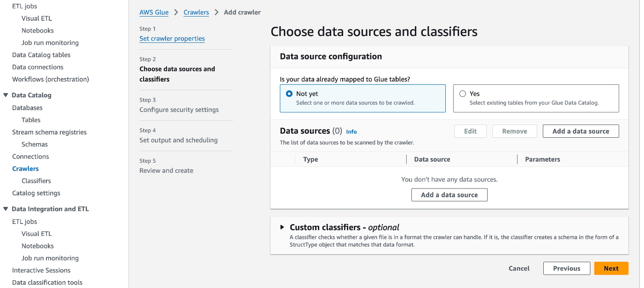Viewport: 644px width, 288px height.
Task: Cancel the crawler creation
Action: click(519, 268)
